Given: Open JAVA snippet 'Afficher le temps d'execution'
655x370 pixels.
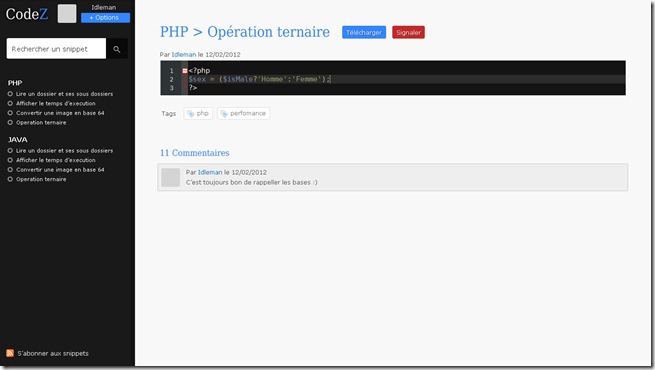Looking at the screenshot, I should click(56, 160).
